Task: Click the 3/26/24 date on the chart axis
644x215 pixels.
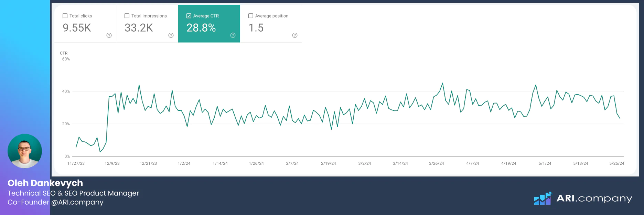Action: click(436, 163)
